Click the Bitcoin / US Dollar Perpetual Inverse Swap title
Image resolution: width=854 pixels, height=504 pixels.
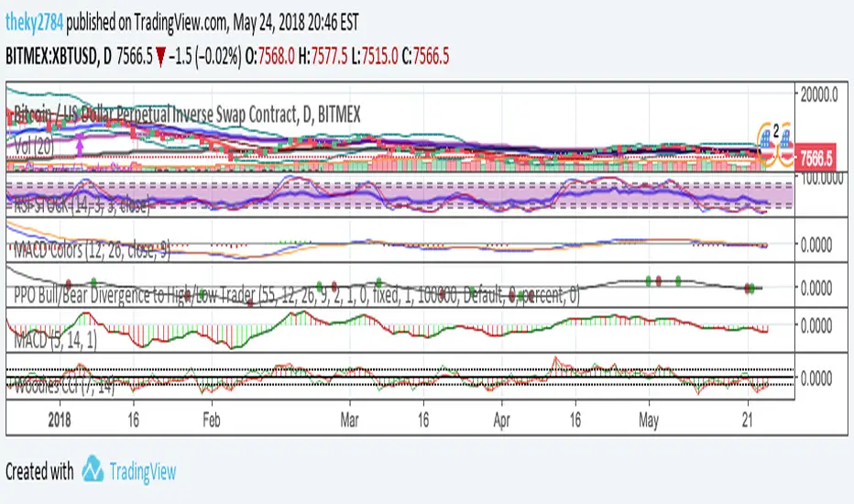tap(187, 115)
